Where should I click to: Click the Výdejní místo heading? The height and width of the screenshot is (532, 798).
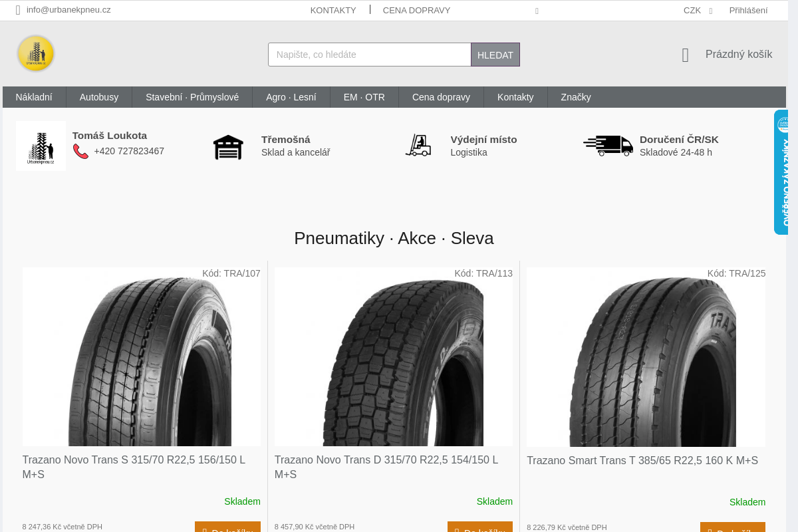(x=483, y=140)
